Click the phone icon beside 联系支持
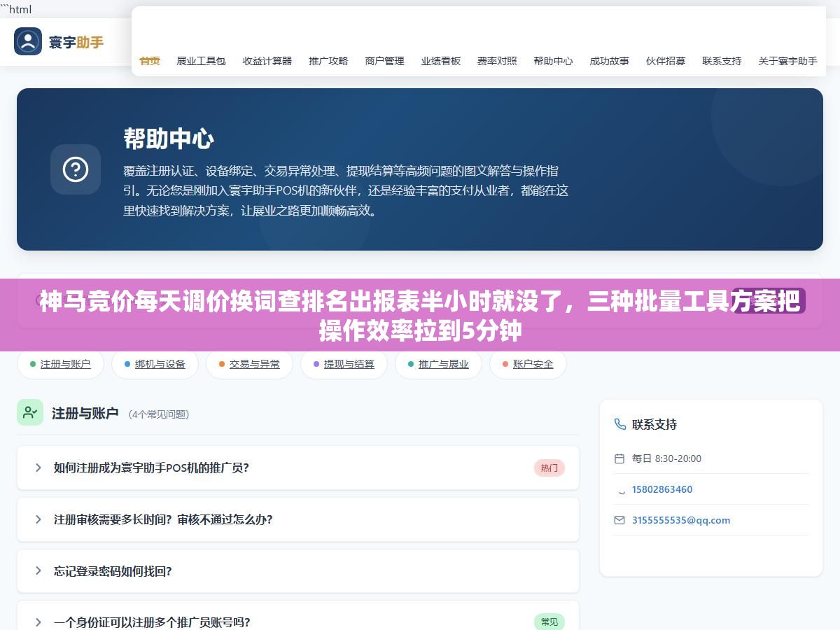Viewport: 840px width, 630px height. coord(619,424)
